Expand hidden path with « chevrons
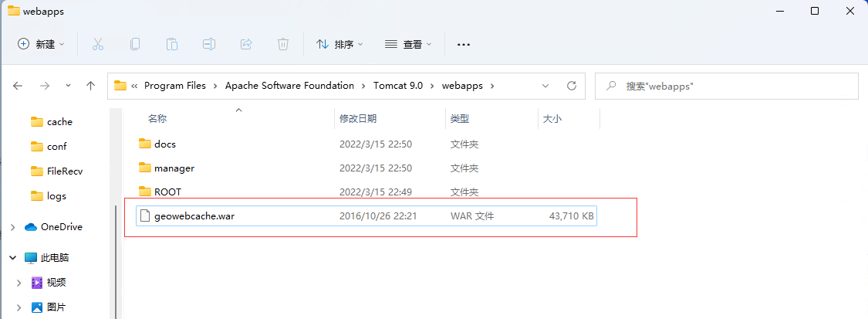Image resolution: width=868 pixels, height=319 pixels. (x=134, y=86)
